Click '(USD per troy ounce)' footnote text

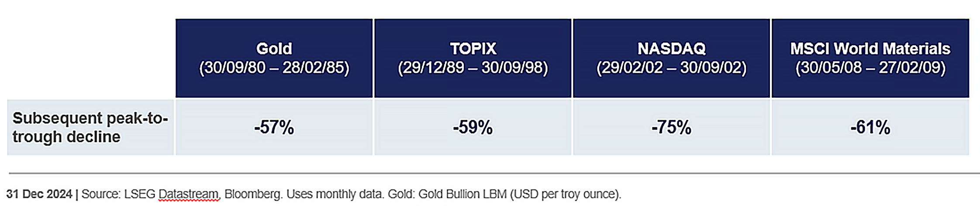point(565,194)
